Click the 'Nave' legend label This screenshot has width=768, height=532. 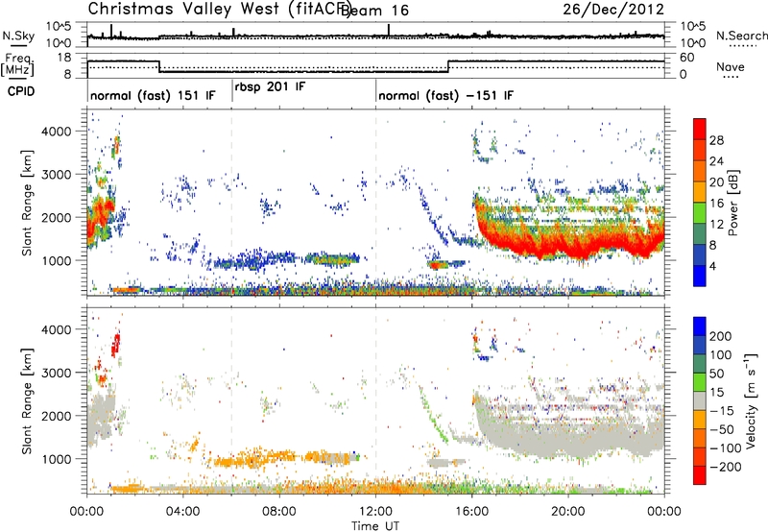(730, 67)
